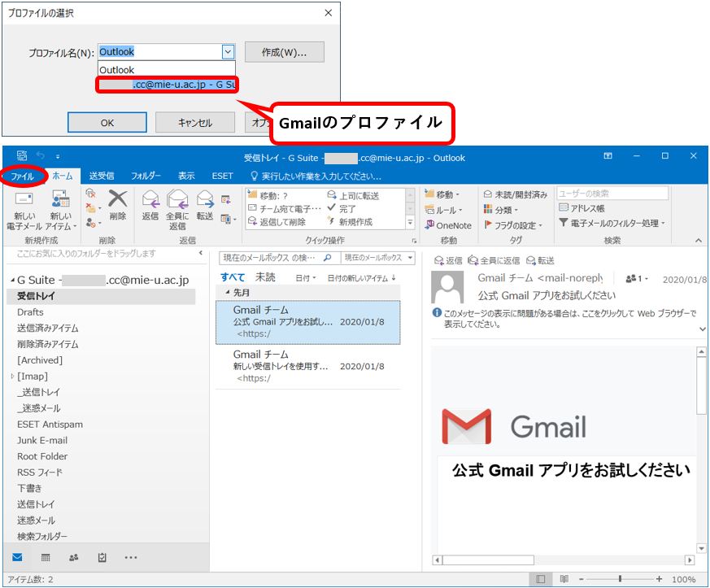Switch to the 送受信 ribbon tab
710x588 pixels.
102,176
